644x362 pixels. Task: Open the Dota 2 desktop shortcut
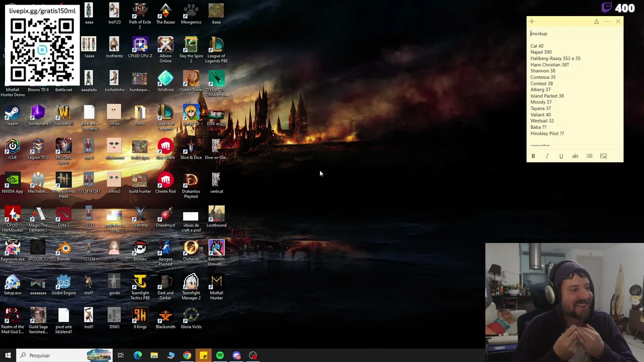63,217
